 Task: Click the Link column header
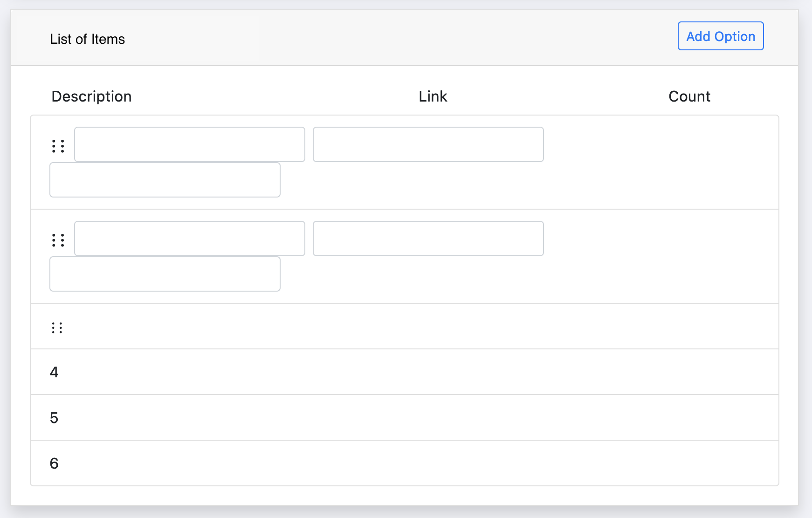[433, 96]
